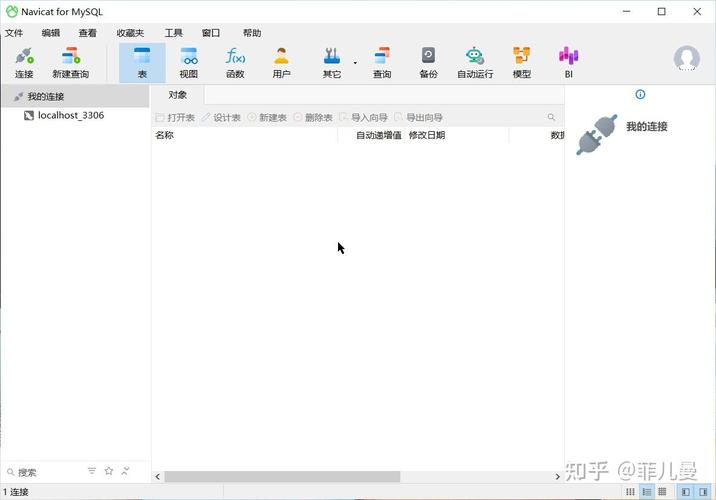Click the '1 连接' status bar text
716x500 pixels.
tap(16, 492)
